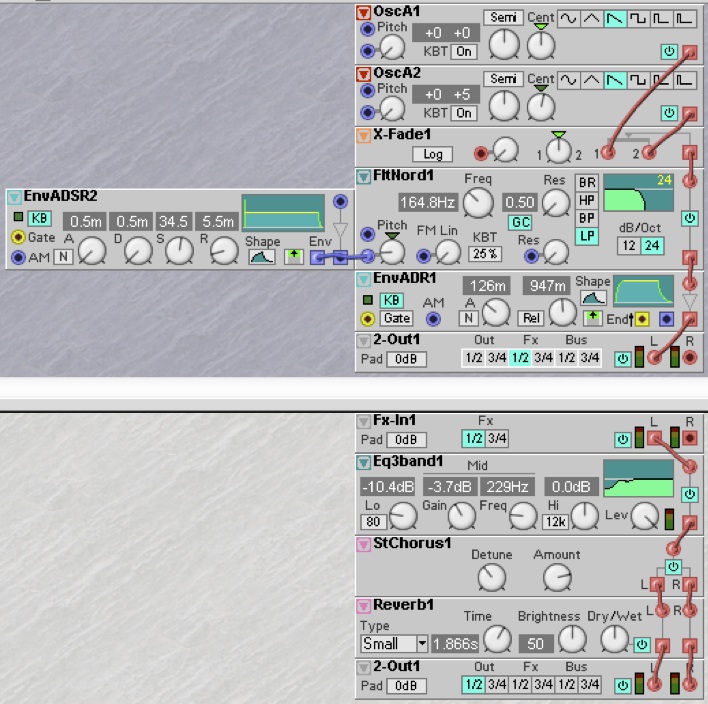Toggle KBT On for OscA2

click(x=463, y=113)
